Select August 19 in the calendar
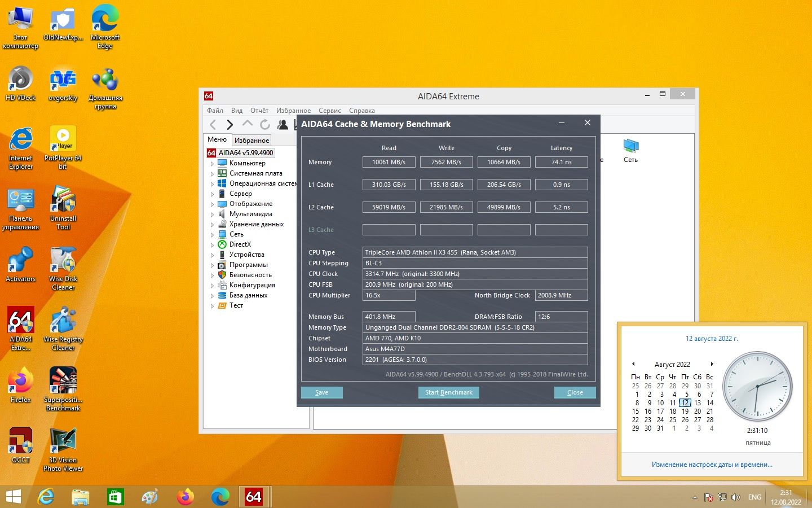The image size is (812, 508). tap(685, 411)
